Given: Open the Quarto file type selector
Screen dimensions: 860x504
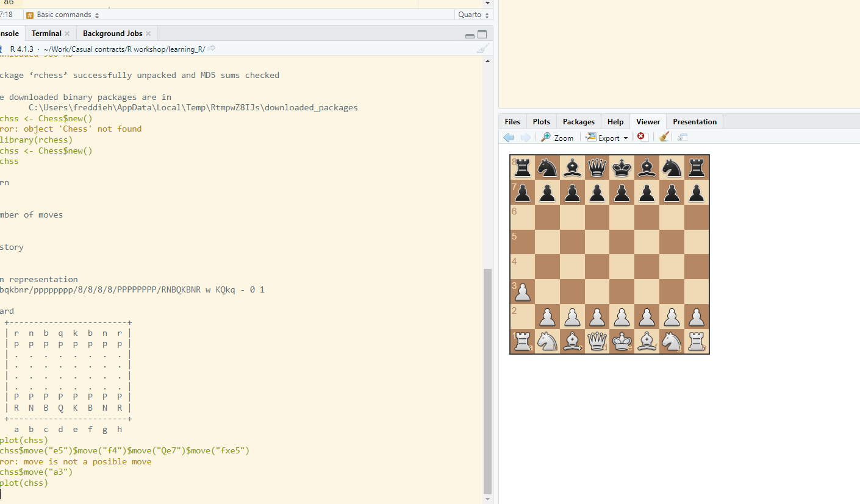Looking at the screenshot, I should click(x=473, y=15).
